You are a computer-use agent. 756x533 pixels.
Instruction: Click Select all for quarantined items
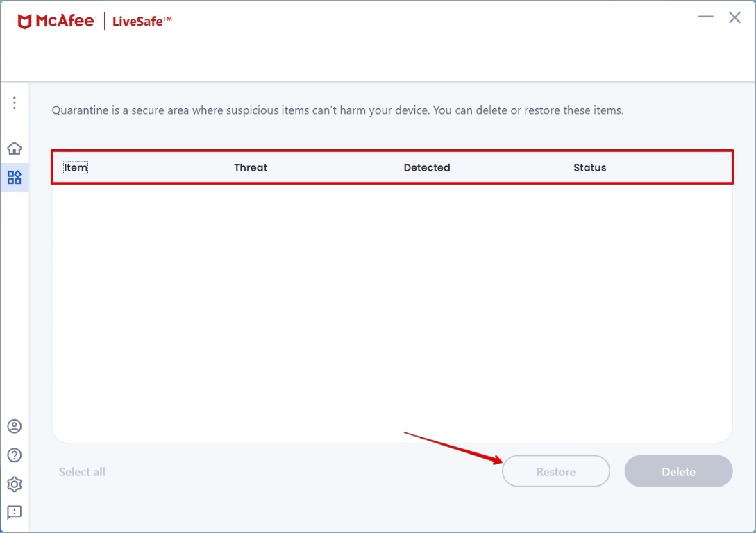pos(82,472)
